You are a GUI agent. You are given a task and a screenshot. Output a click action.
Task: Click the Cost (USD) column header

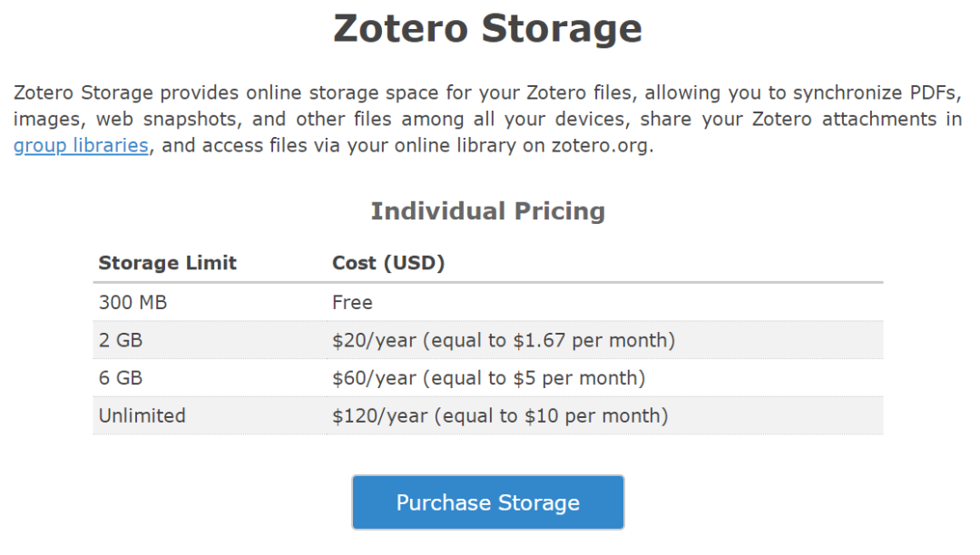coord(388,263)
